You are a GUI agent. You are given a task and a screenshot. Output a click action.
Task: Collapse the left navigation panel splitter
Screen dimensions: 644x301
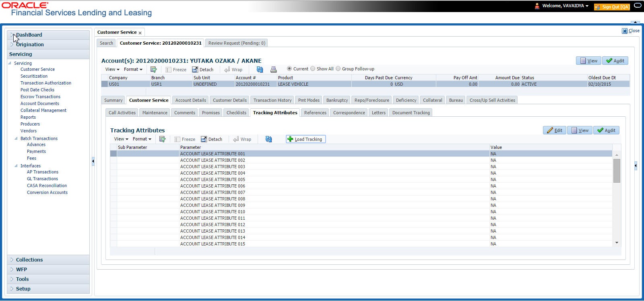pos(93,161)
